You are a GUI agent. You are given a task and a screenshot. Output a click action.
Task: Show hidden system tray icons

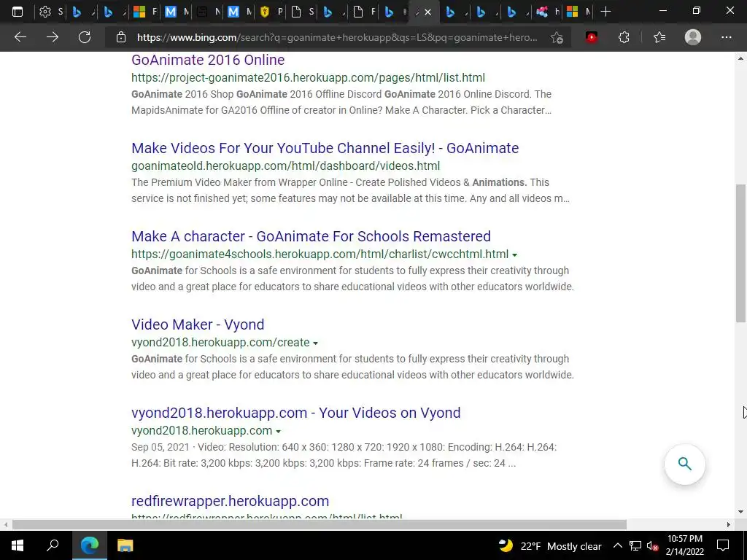(617, 545)
